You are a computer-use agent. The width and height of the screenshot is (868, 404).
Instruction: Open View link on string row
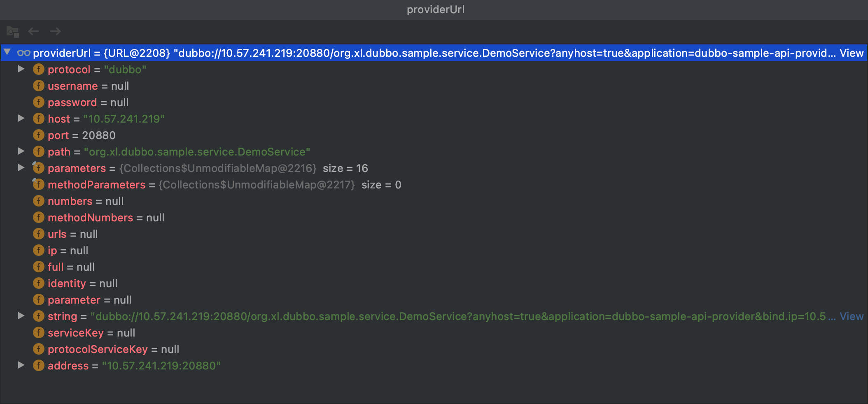point(851,316)
